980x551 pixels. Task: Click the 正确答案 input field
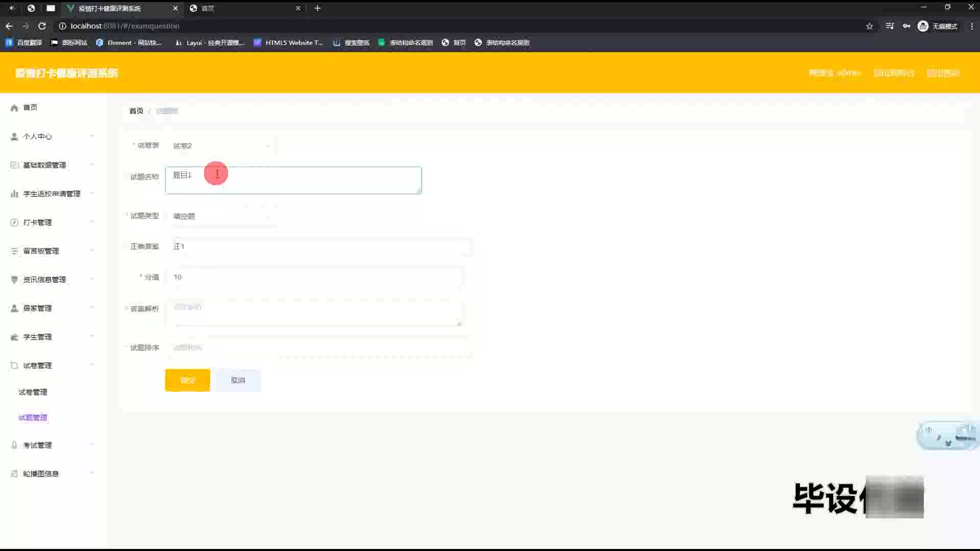pyautogui.click(x=318, y=247)
